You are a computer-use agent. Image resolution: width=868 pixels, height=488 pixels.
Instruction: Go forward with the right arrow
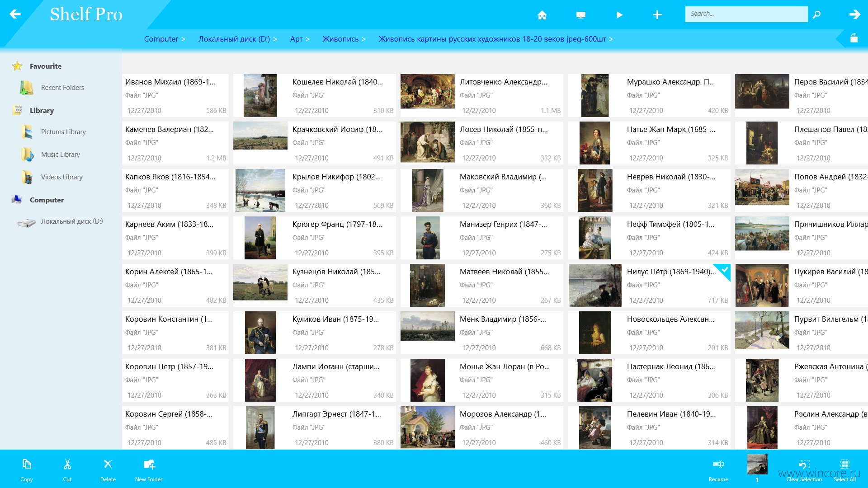(x=854, y=14)
